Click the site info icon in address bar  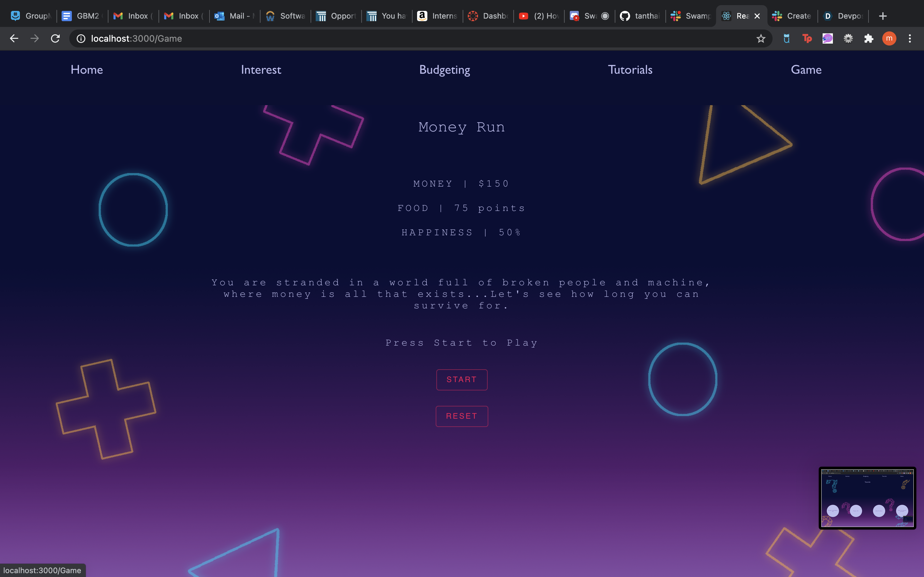point(81,38)
